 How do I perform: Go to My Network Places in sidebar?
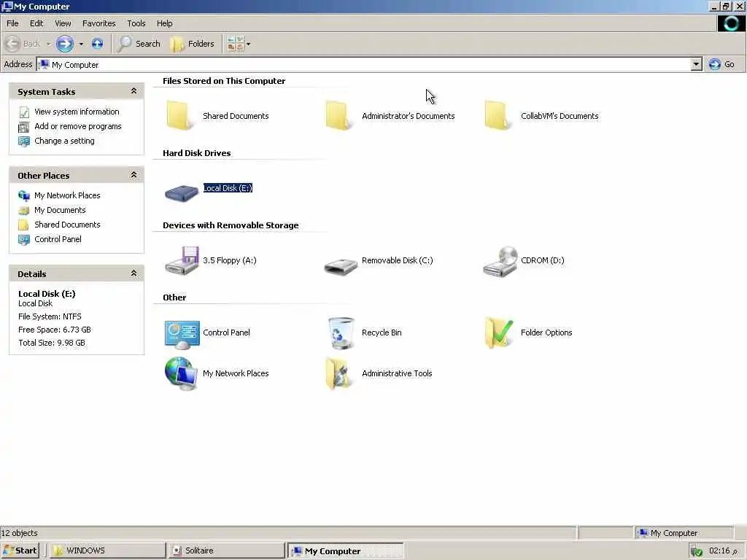pyautogui.click(x=67, y=195)
